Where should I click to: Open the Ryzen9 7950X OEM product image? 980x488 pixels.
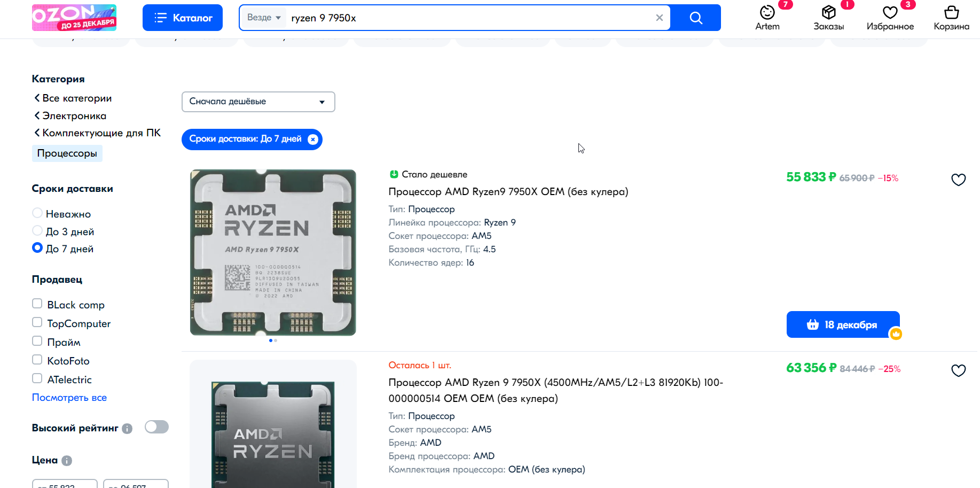click(273, 252)
